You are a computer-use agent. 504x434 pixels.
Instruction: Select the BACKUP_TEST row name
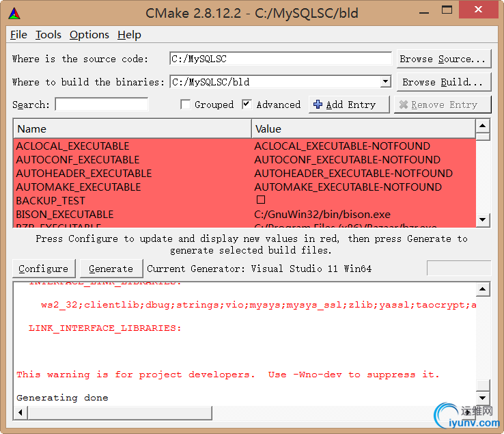point(51,201)
